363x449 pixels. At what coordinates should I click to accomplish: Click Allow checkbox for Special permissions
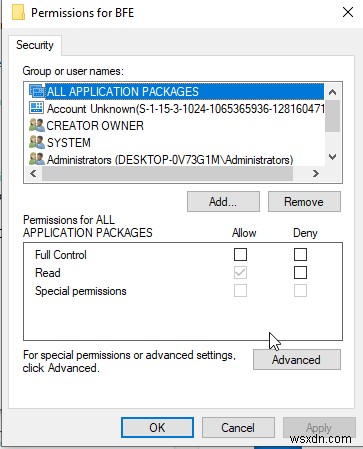coord(240,291)
